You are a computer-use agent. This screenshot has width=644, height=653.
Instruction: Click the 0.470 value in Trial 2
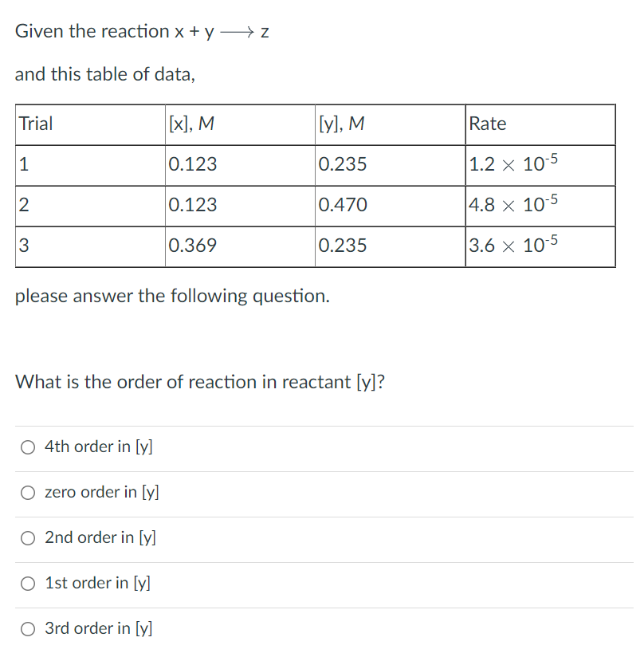(x=343, y=205)
